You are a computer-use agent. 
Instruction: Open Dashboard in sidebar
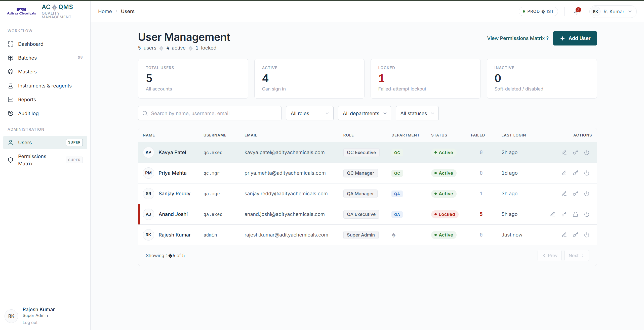pyautogui.click(x=45, y=44)
